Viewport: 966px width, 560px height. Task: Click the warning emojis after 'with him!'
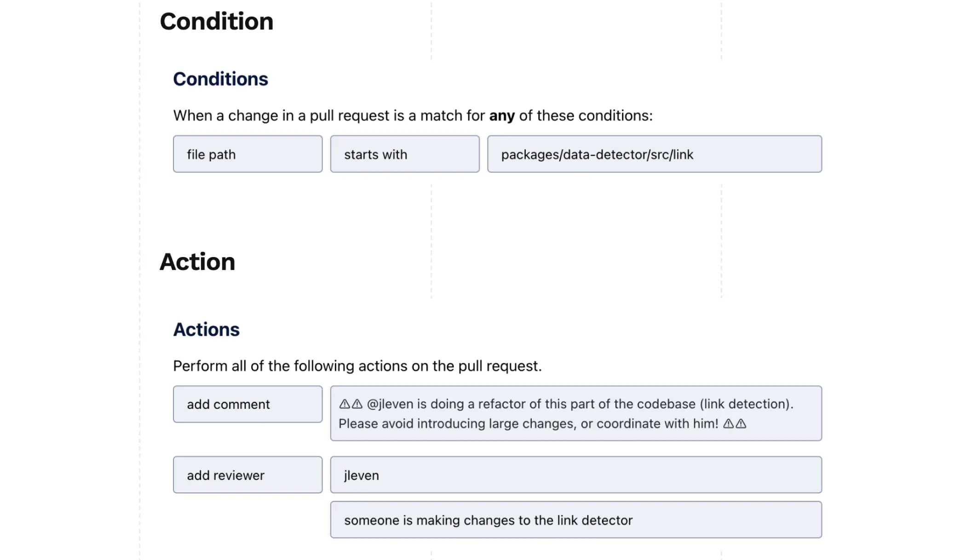735,424
